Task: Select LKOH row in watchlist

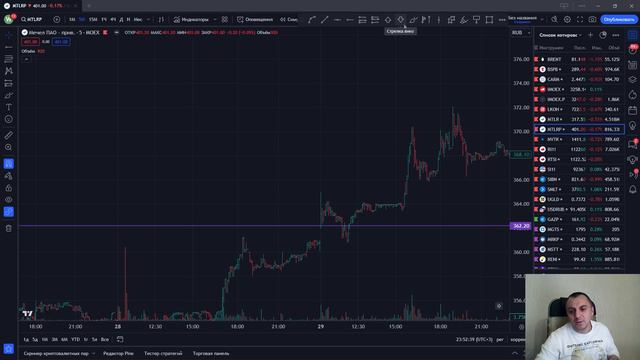Action: 579,109
